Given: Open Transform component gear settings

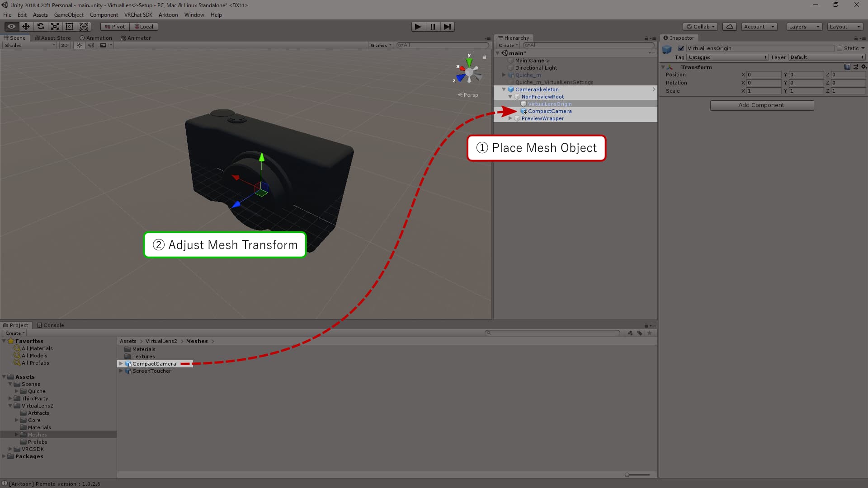Looking at the screenshot, I should click(x=863, y=67).
